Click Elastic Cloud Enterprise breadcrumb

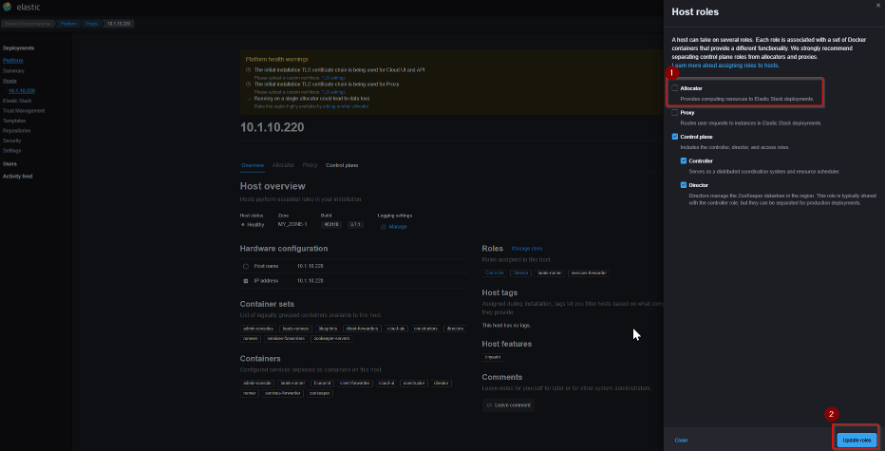tap(28, 24)
